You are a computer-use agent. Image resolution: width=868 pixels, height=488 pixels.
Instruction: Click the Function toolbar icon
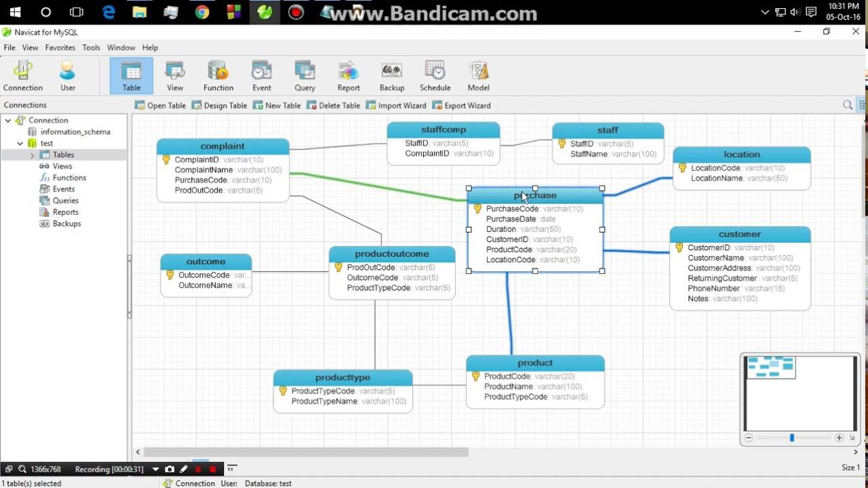(x=218, y=75)
